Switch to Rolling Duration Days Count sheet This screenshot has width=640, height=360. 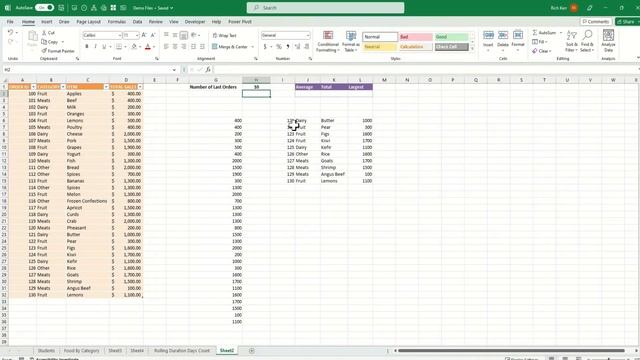[x=182, y=351]
